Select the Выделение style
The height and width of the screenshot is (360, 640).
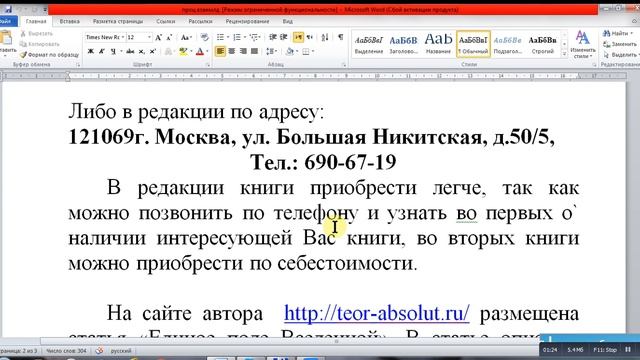pos(369,44)
